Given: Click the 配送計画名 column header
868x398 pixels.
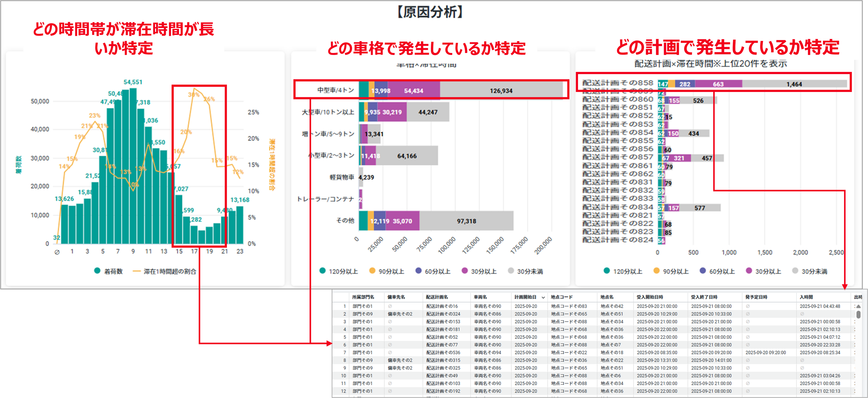Looking at the screenshot, I should point(437,297).
